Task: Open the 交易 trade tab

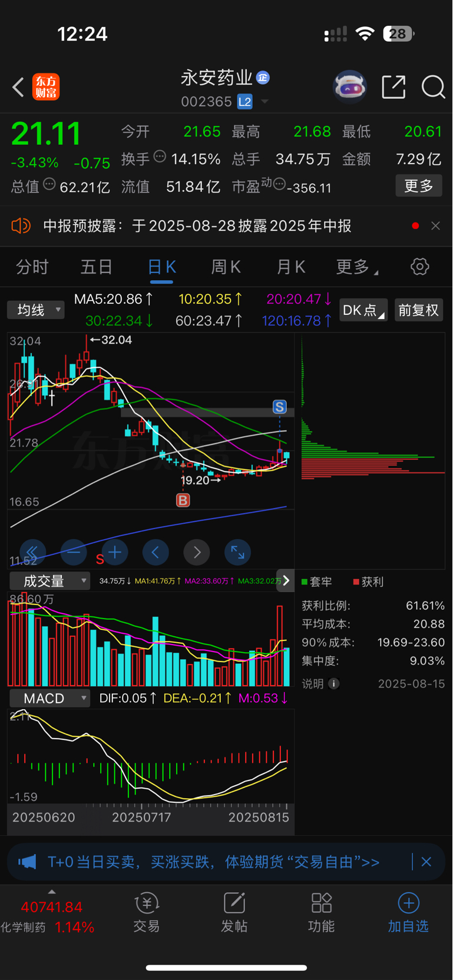Action: 147,913
